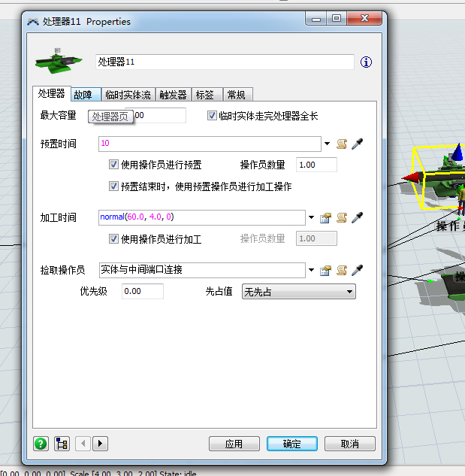465x476 pixels.
Task: Click the 优先级 0.00 field
Action: 143,292
